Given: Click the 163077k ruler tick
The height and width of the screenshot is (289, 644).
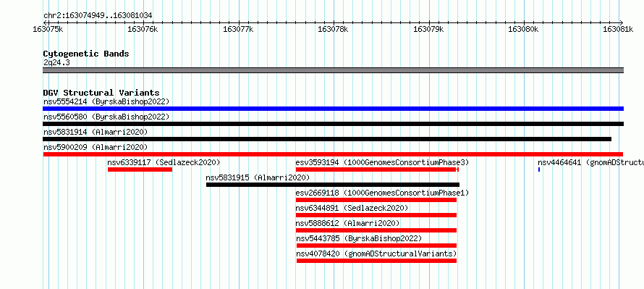Looking at the screenshot, I should coord(238,29).
